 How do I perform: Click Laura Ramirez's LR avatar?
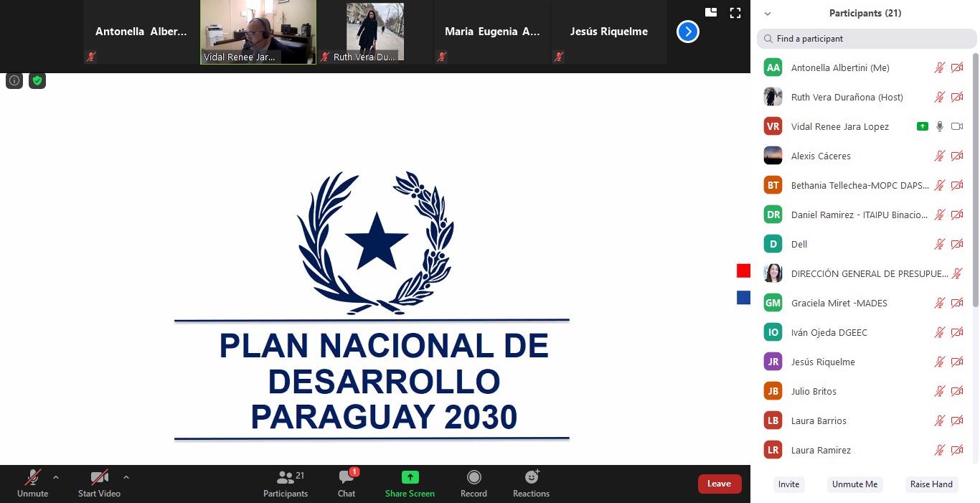point(773,450)
